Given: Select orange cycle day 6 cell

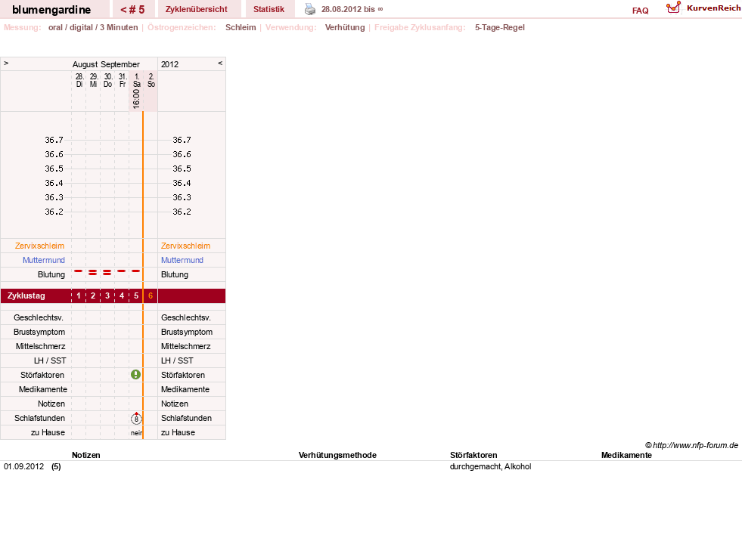Looking at the screenshot, I should pyautogui.click(x=151, y=295).
